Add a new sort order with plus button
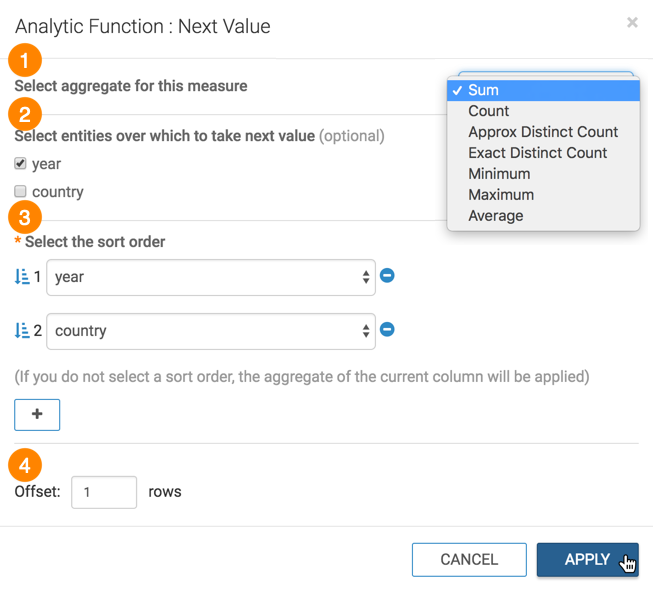Image resolution: width=653 pixels, height=592 pixels. click(37, 414)
